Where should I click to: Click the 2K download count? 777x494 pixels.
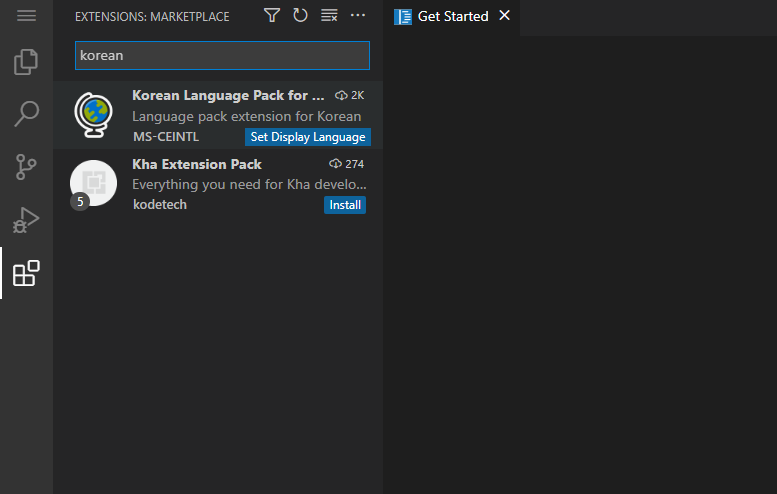350,95
